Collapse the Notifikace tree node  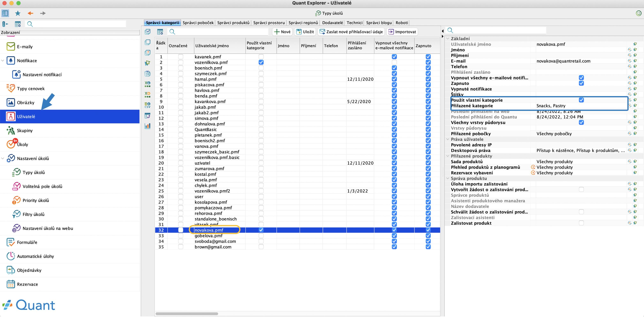click(x=3, y=61)
